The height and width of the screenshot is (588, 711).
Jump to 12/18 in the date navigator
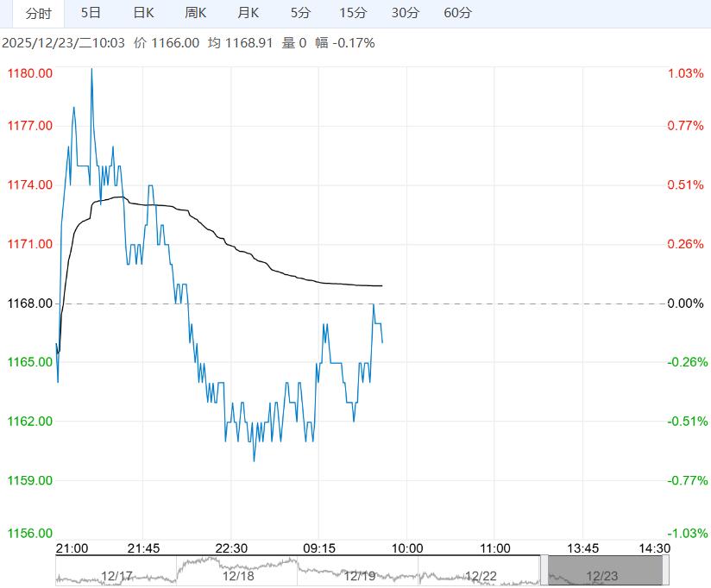point(237,574)
